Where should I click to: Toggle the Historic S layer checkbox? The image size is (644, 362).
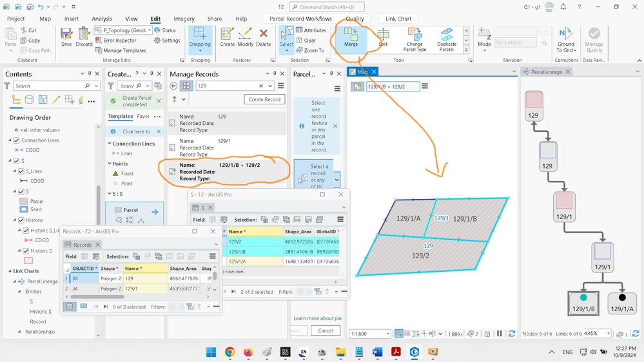pos(26,251)
